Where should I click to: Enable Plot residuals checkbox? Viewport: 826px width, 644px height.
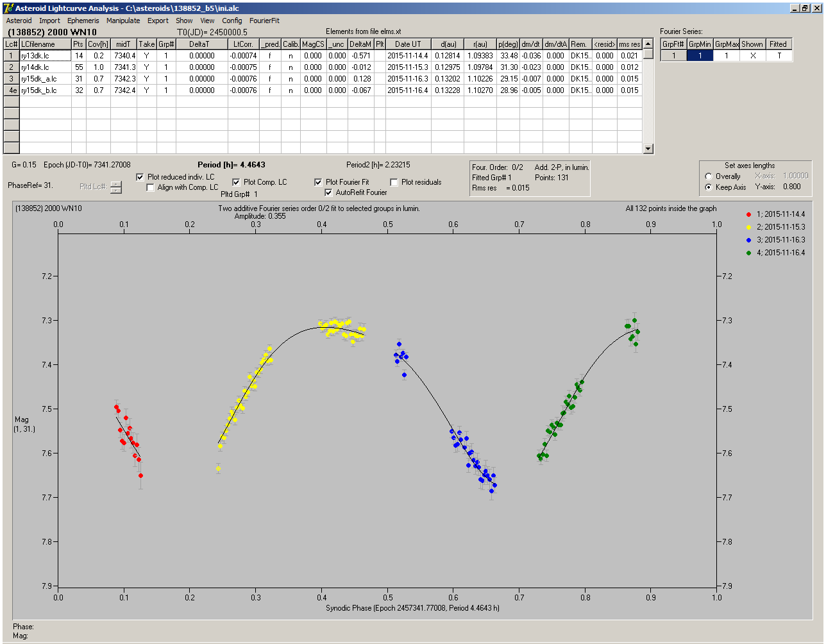pyautogui.click(x=394, y=182)
